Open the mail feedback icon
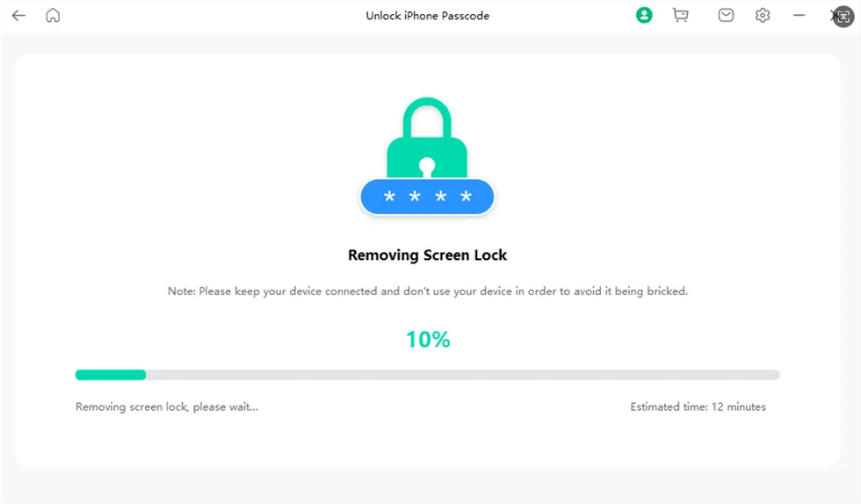The height and width of the screenshot is (504, 861). click(x=726, y=16)
